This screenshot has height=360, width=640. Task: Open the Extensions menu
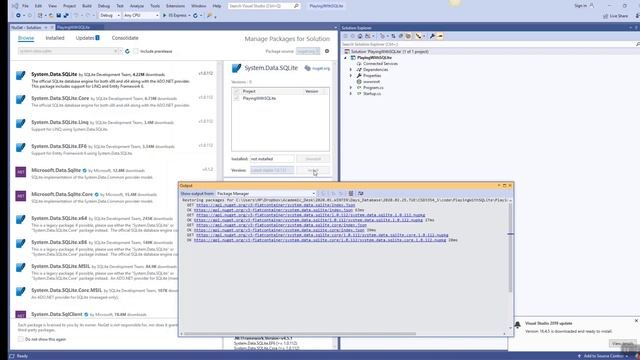click(175, 6)
